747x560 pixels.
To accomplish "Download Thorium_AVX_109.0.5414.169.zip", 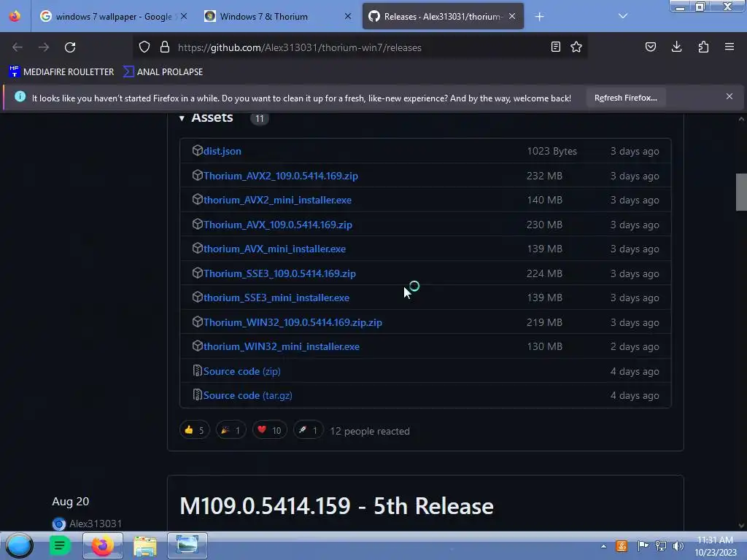I will 278,225.
